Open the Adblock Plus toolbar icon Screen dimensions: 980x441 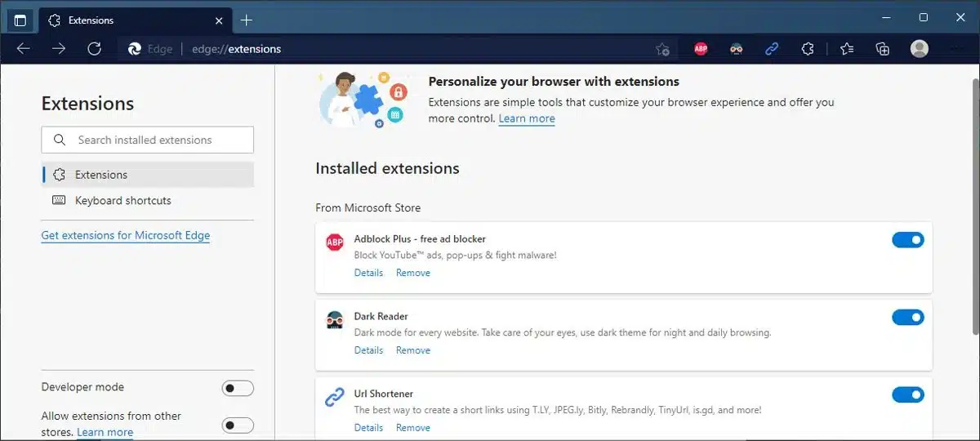701,49
